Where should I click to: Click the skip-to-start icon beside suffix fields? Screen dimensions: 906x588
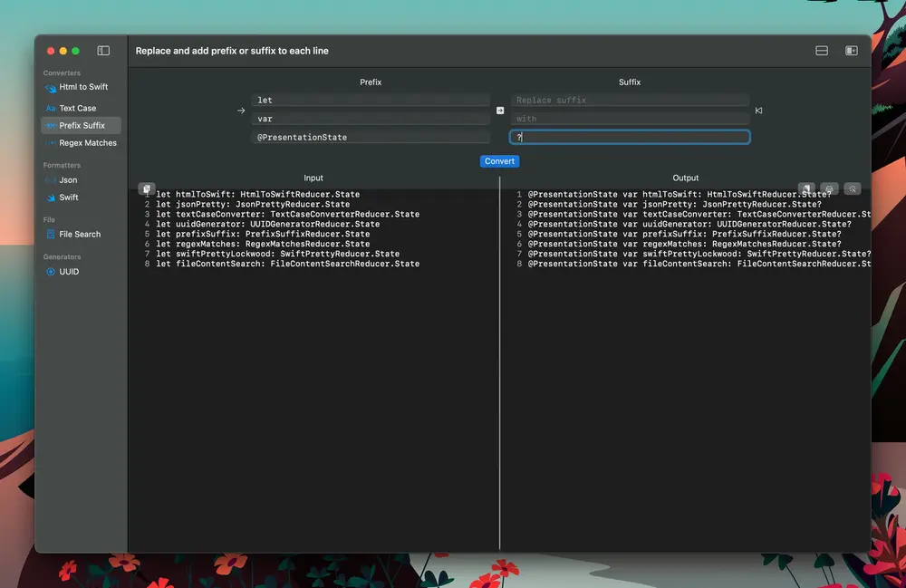[x=758, y=111]
